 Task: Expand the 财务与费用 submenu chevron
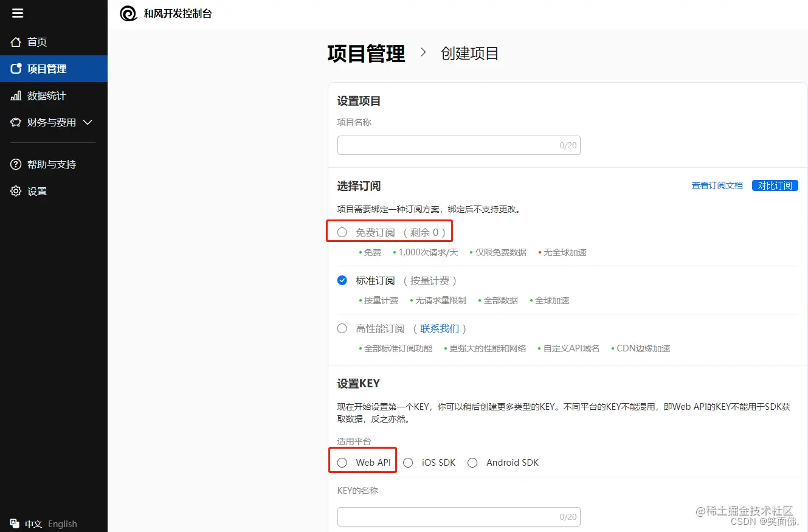point(88,122)
